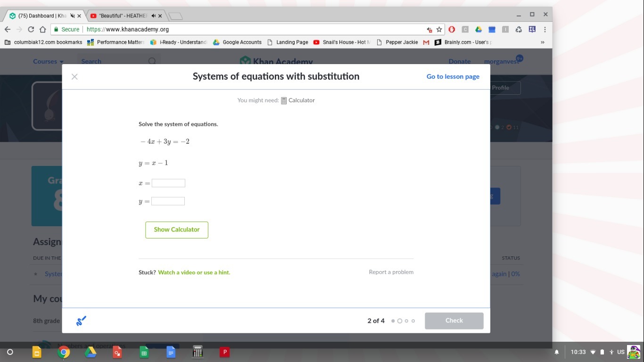Open 'Watch a video or use a hint' link
The height and width of the screenshot is (362, 644).
(194, 272)
